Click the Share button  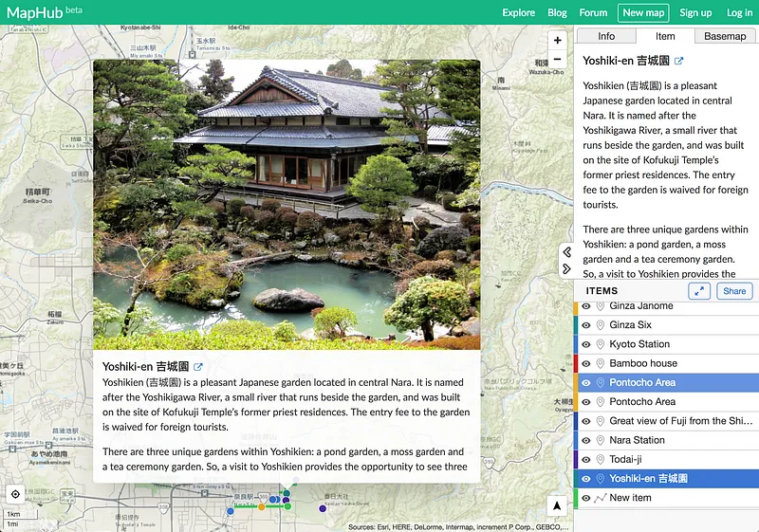(733, 291)
